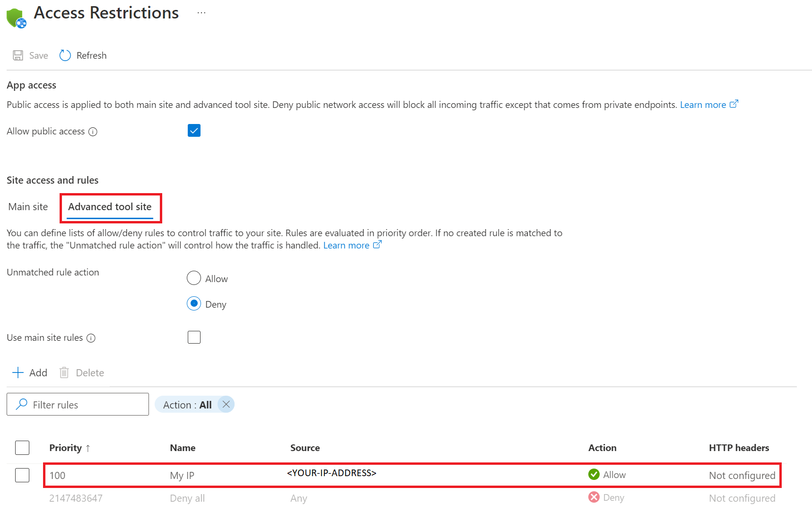The height and width of the screenshot is (523, 812).
Task: Open the ellipsis more options menu
Action: [201, 13]
